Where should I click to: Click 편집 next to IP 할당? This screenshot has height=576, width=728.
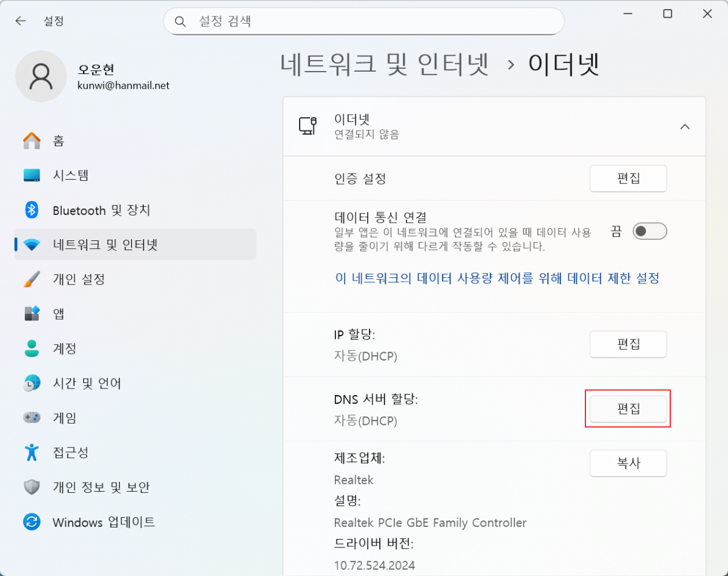(x=628, y=344)
